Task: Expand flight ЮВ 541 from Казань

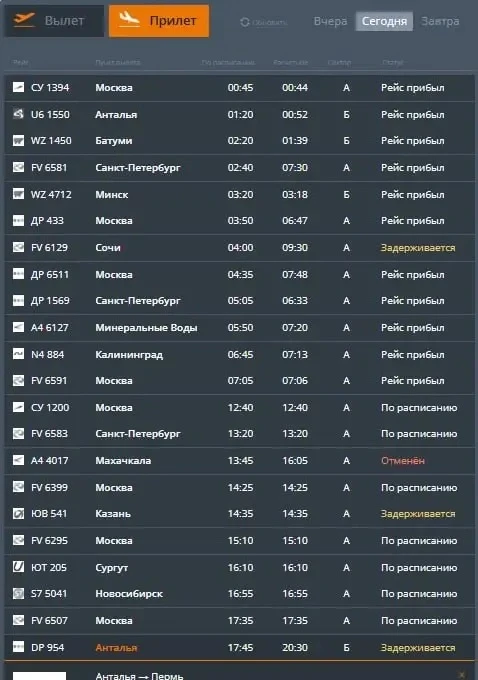Action: coord(239,513)
